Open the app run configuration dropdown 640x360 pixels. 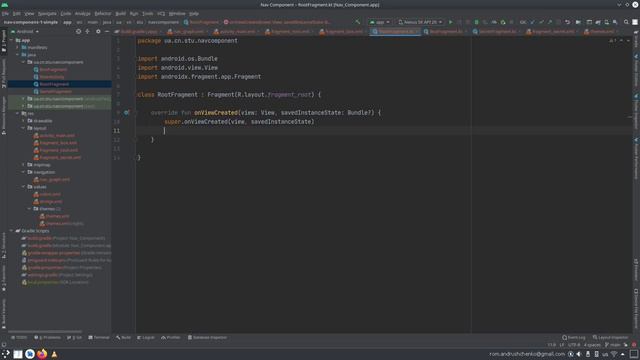tap(380, 22)
